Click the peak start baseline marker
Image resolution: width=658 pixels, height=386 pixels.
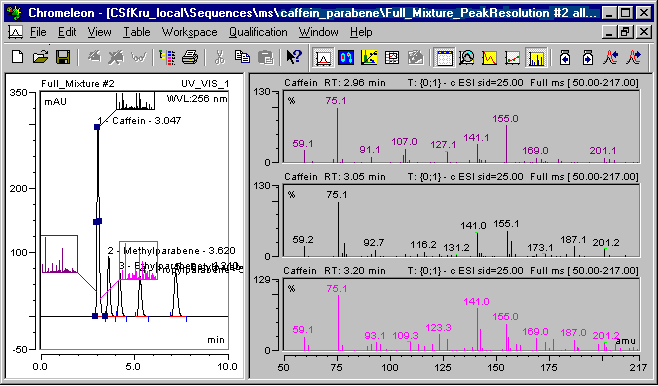click(x=95, y=316)
